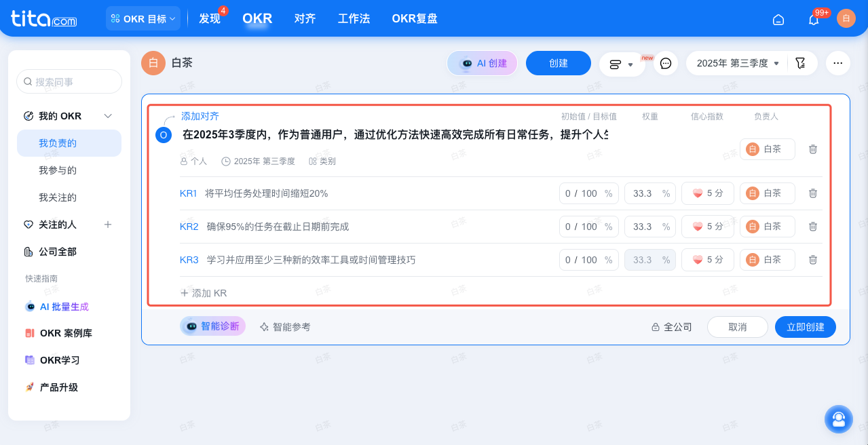Screen dimensions: 868x445
Task: Click the 立即创建 button
Action: click(x=805, y=326)
